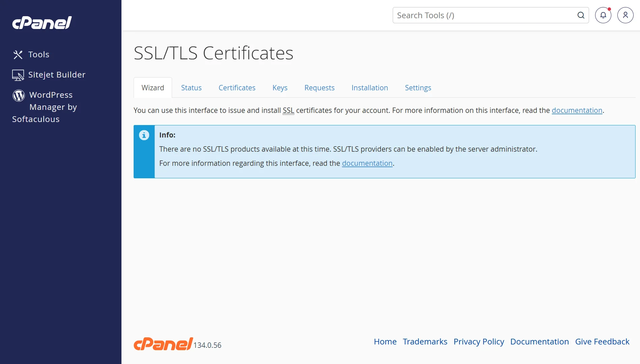Viewport: 640px width, 364px height.
Task: Click the blue info icon in the alert
Action: [x=144, y=135]
